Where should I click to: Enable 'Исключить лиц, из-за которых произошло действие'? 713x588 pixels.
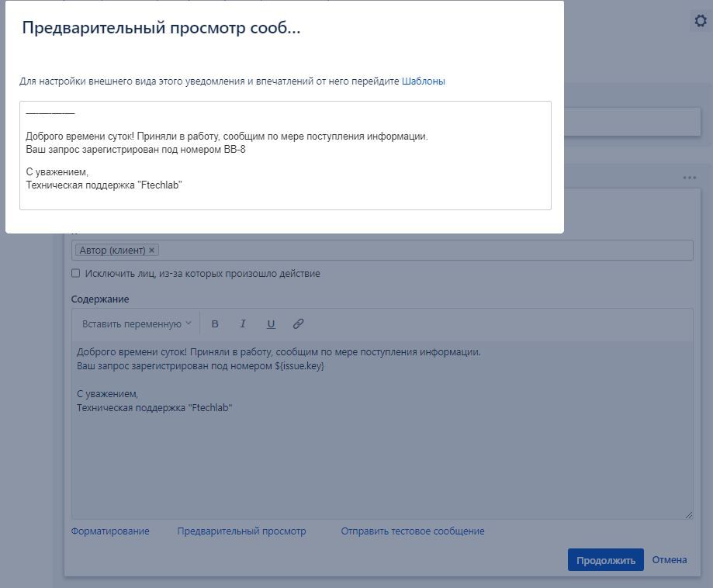pos(75,273)
